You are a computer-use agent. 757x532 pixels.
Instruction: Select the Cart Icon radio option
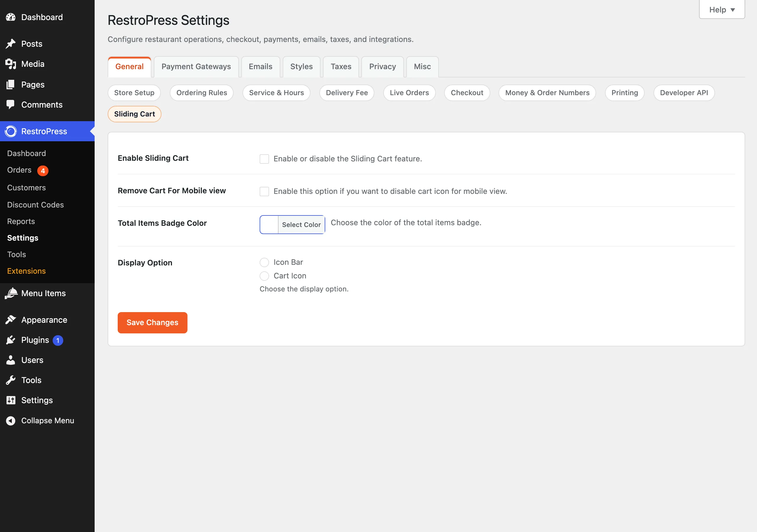point(264,276)
